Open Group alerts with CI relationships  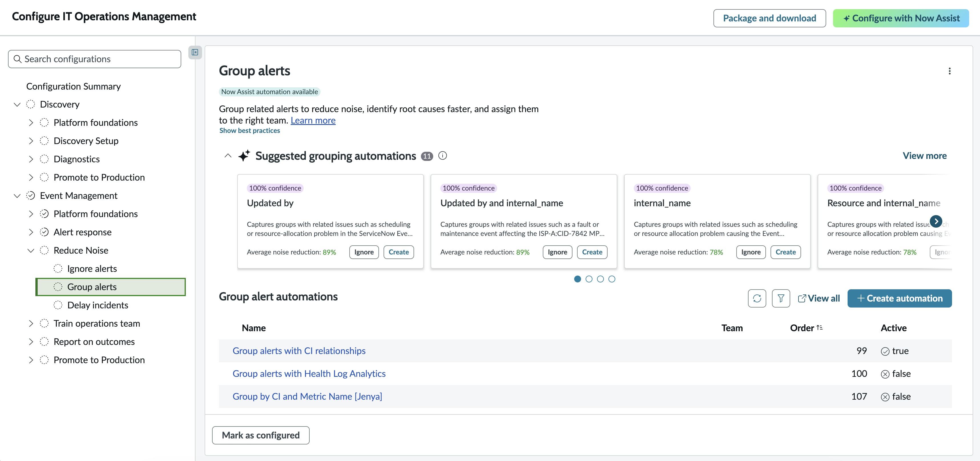pyautogui.click(x=299, y=351)
